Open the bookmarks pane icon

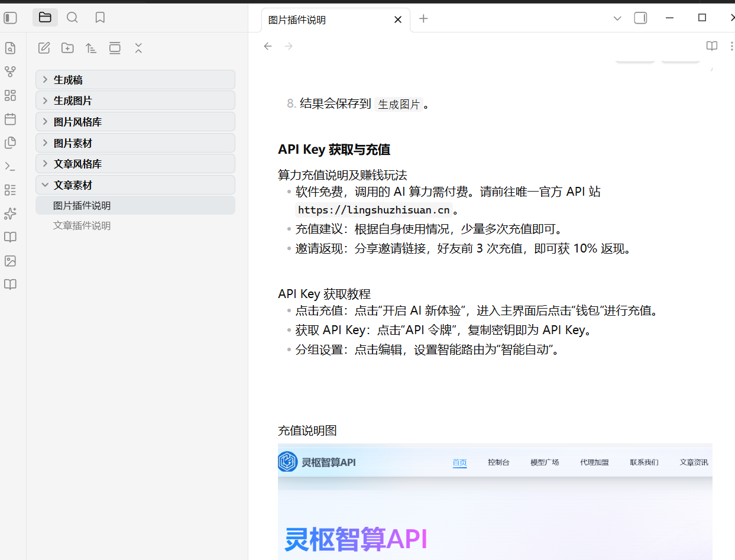(100, 18)
